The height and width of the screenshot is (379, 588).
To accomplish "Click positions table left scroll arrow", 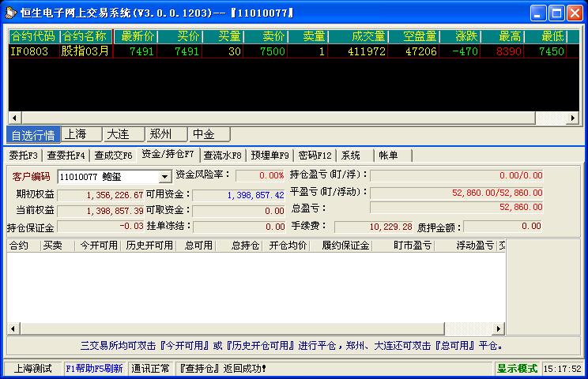I will (x=13, y=328).
